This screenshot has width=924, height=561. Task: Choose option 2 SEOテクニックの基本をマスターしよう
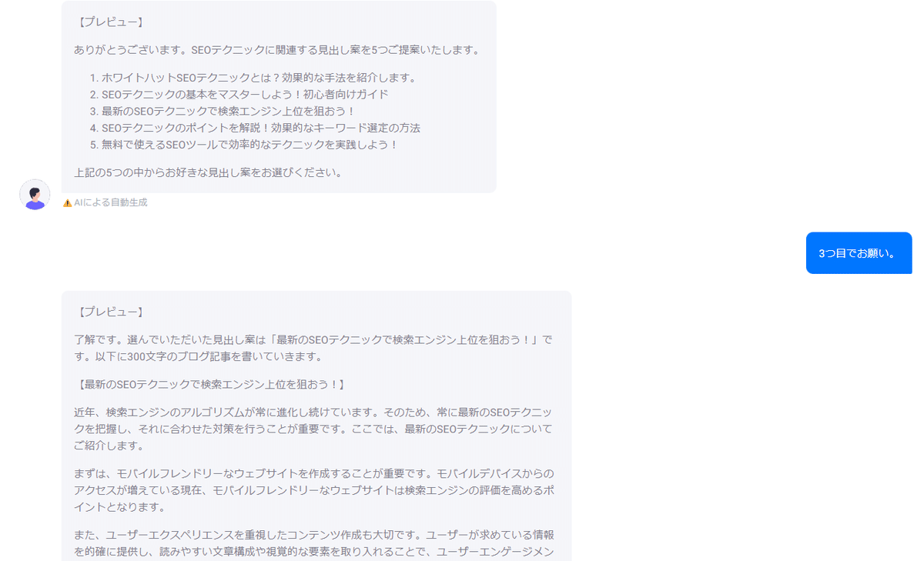click(x=239, y=95)
